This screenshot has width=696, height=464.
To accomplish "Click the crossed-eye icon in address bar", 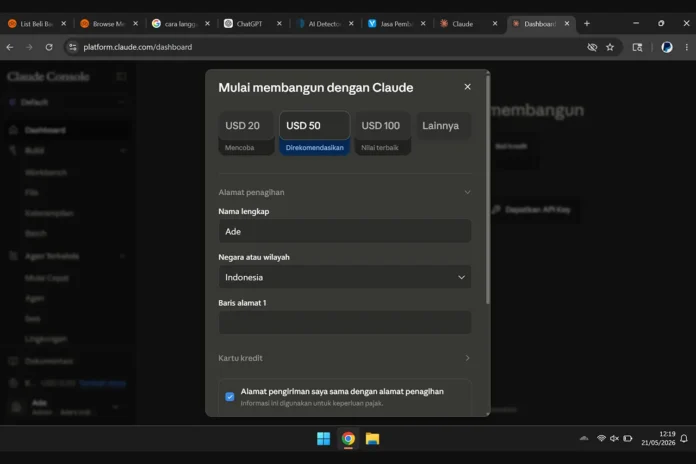I will pyautogui.click(x=592, y=47).
